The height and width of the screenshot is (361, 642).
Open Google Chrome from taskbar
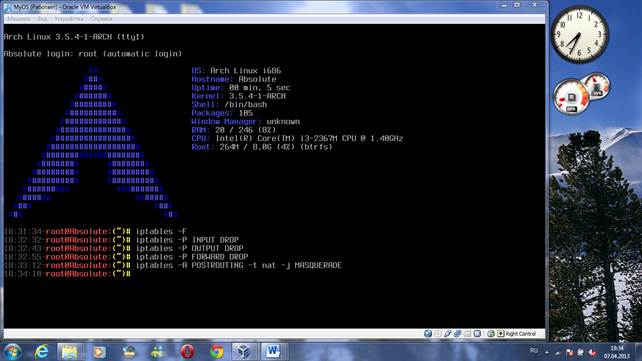click(x=217, y=352)
